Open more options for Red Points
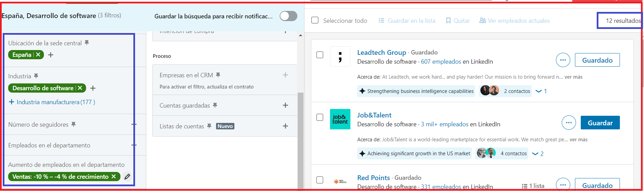 coord(563,184)
